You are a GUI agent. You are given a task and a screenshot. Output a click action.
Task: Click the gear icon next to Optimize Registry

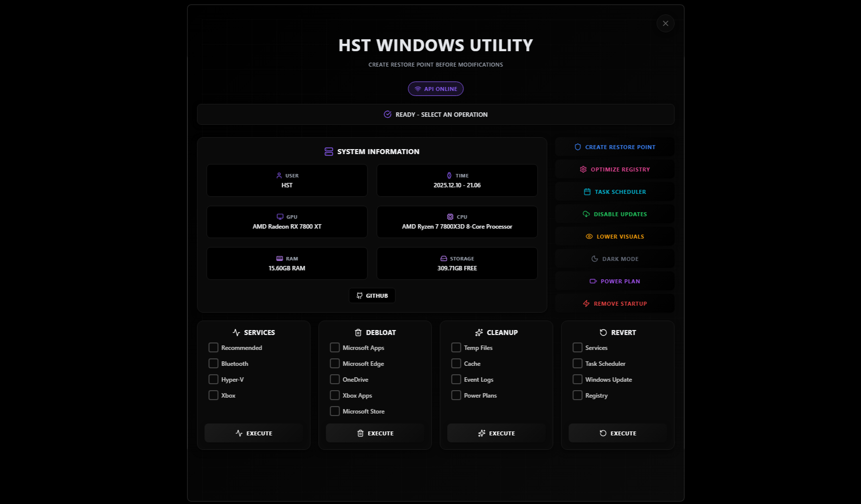pos(583,169)
